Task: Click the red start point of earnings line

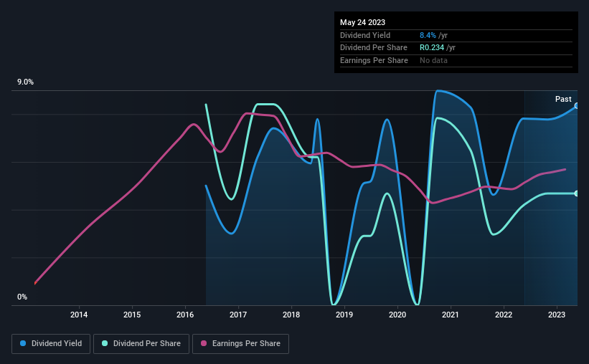Action: [35, 283]
